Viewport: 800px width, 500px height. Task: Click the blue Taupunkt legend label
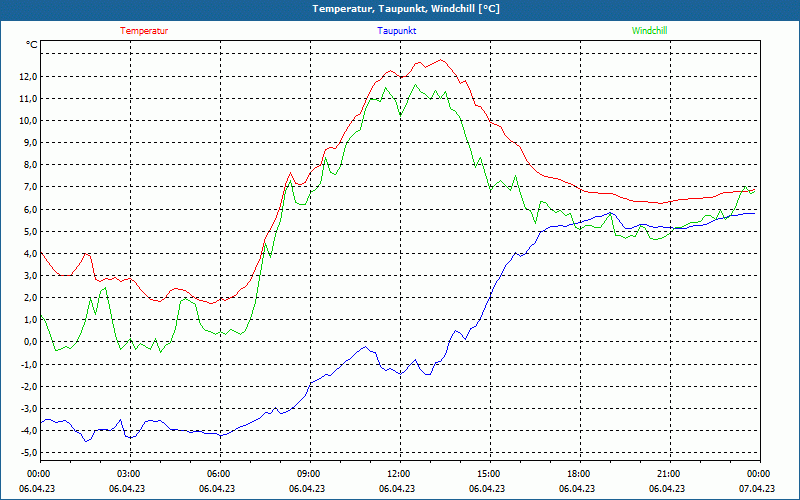click(x=397, y=31)
